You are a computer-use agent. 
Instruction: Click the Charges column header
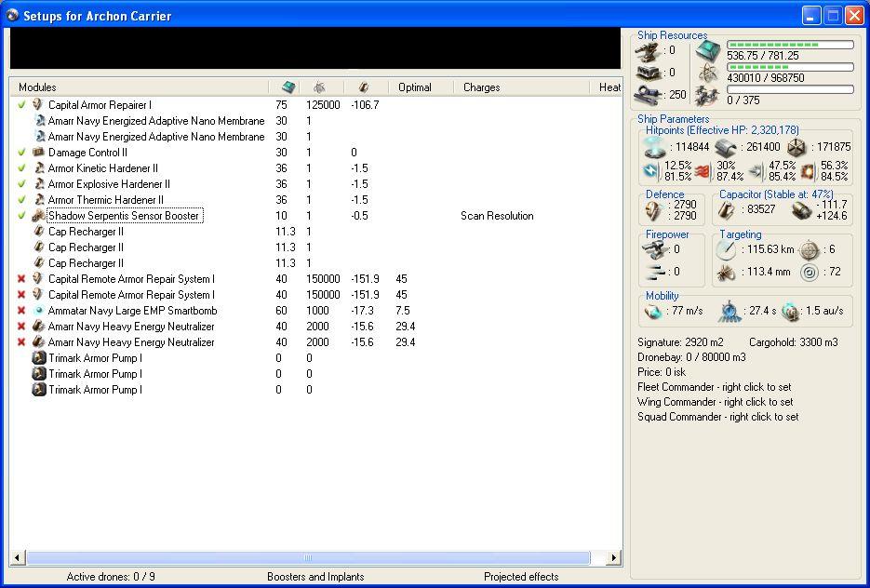[x=482, y=87]
